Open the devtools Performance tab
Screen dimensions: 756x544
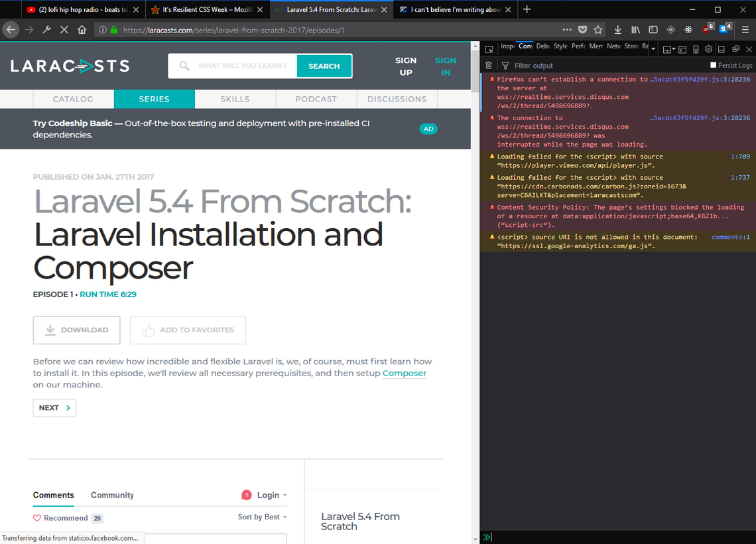coord(578,46)
